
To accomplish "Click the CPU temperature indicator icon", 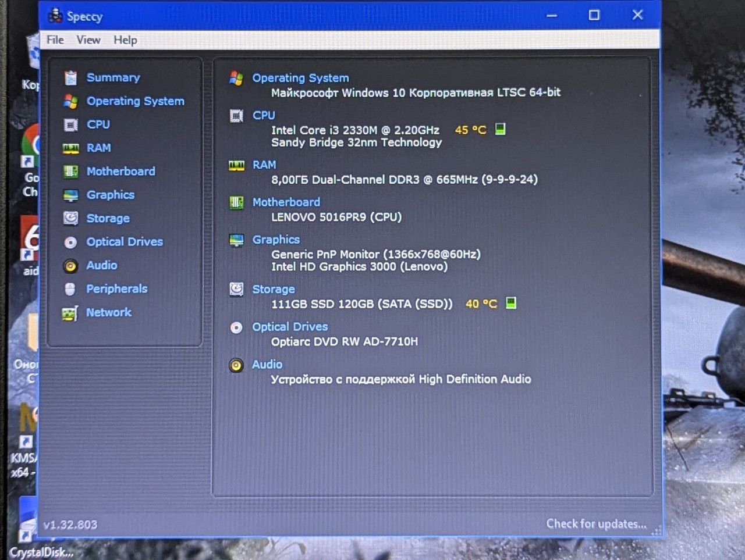I will pyautogui.click(x=500, y=129).
